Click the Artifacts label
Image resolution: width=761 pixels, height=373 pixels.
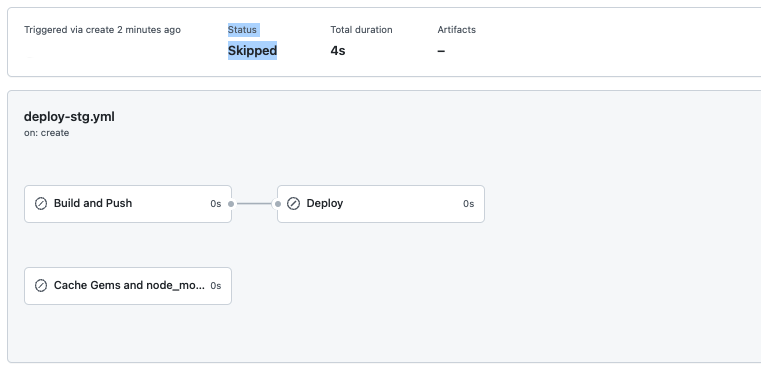pos(456,30)
